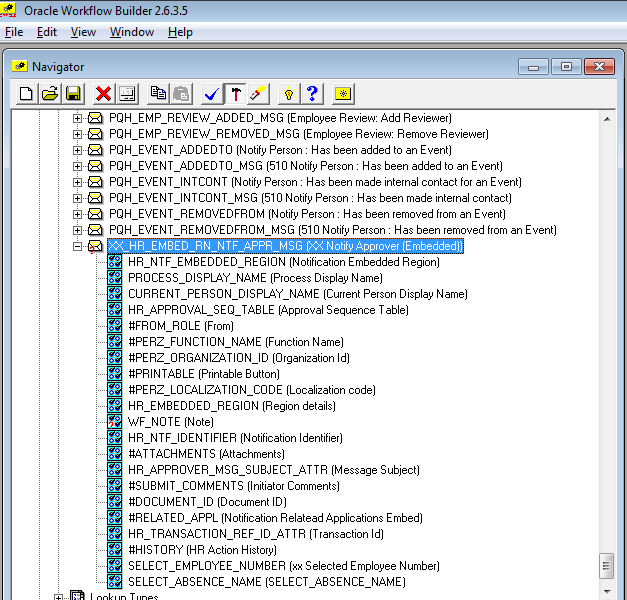Select the SELECT_ABSENCE_NAME attribute icon

coord(115,582)
